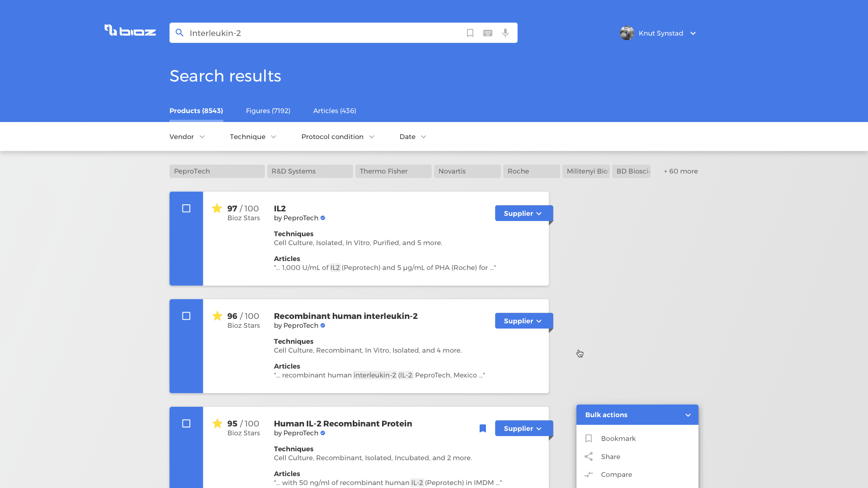Viewport: 868px width, 488px height.
Task: Switch to Figures (7192) tab
Action: point(268,111)
